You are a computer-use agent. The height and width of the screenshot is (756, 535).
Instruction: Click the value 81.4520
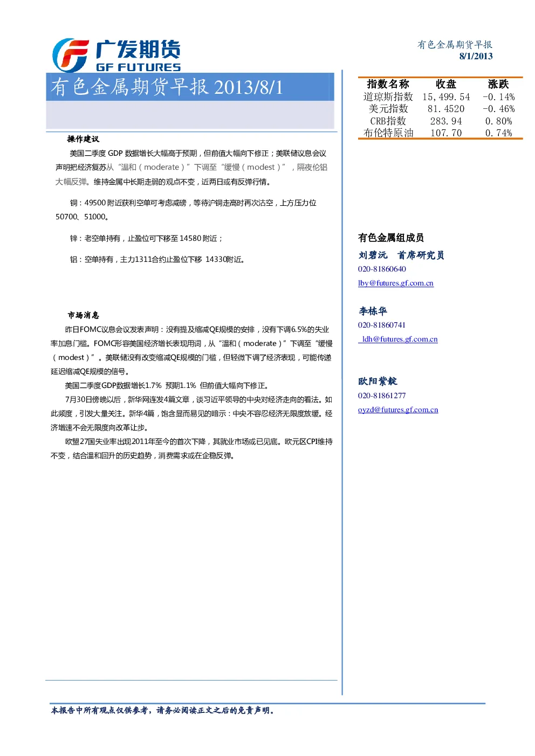446,109
